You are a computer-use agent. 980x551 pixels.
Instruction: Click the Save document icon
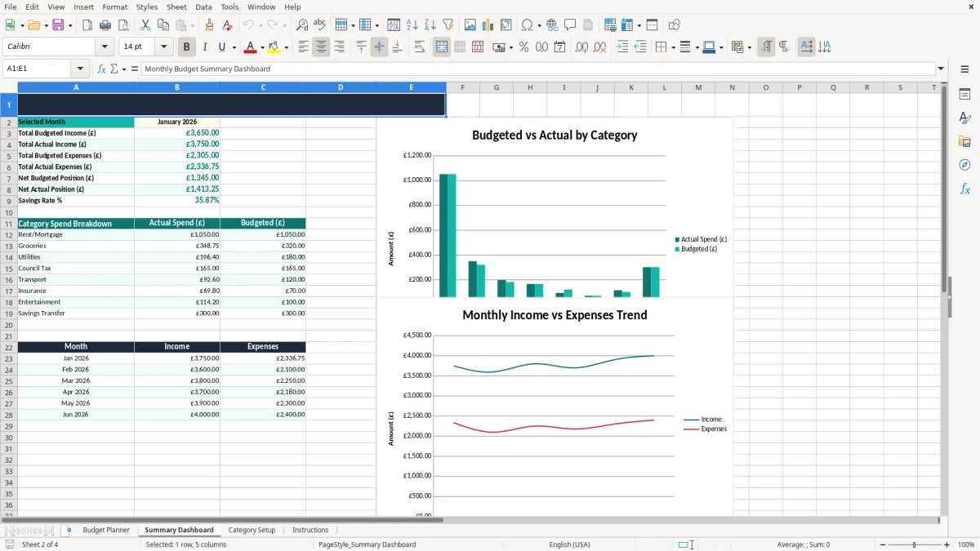click(x=58, y=25)
